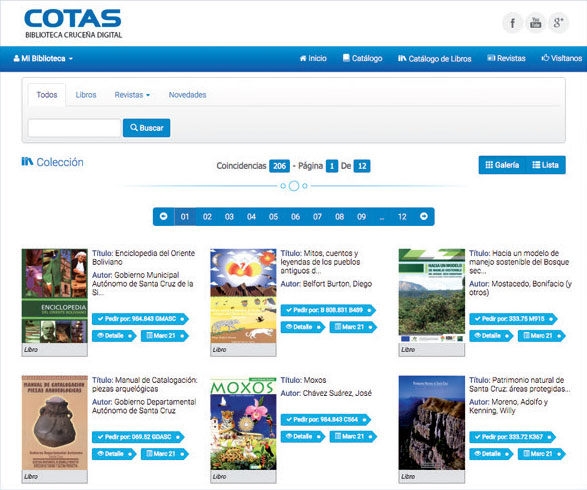This screenshot has height=490, width=587.
Task: Click the 206 coincidencias count badge
Action: click(x=279, y=166)
